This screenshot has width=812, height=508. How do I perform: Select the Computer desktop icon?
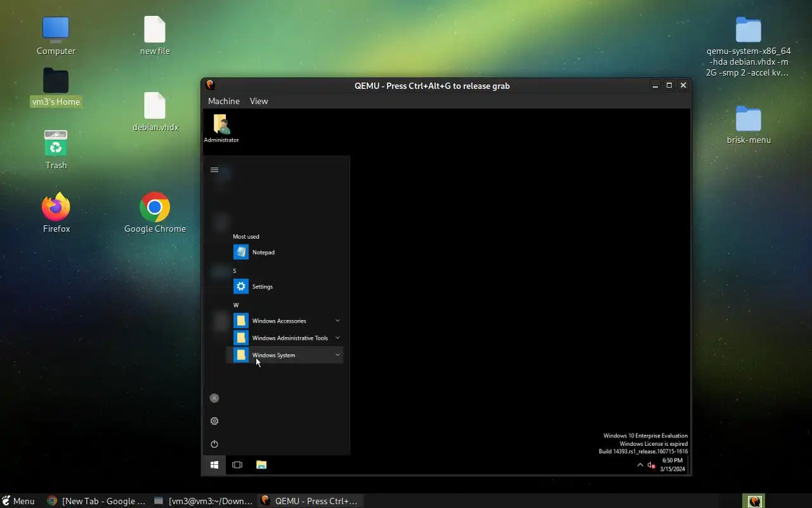[56, 36]
